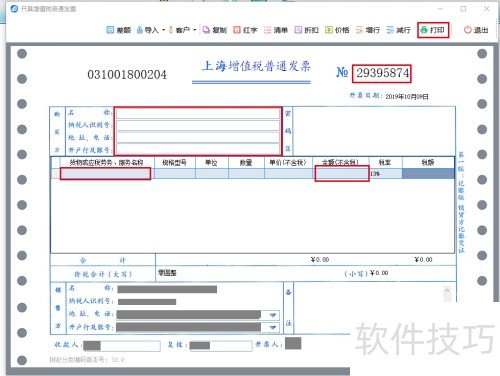This screenshot has height=376, width=500.
Task: Expand the 客户 customer dropdown arrow
Action: pyautogui.click(x=195, y=30)
